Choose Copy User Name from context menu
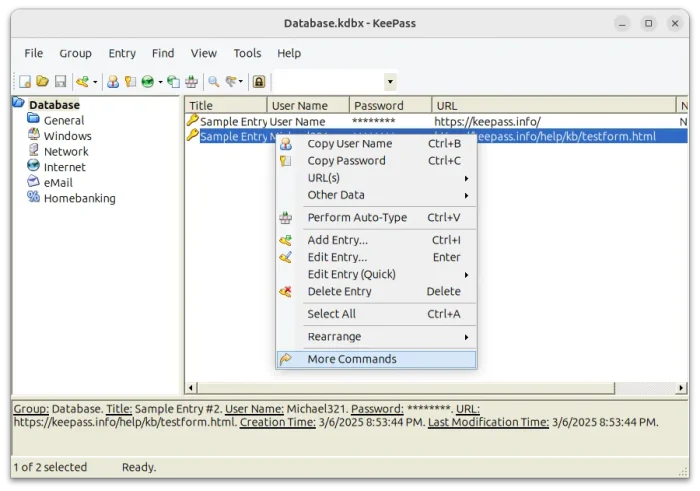The height and width of the screenshot is (491, 700). [376, 144]
